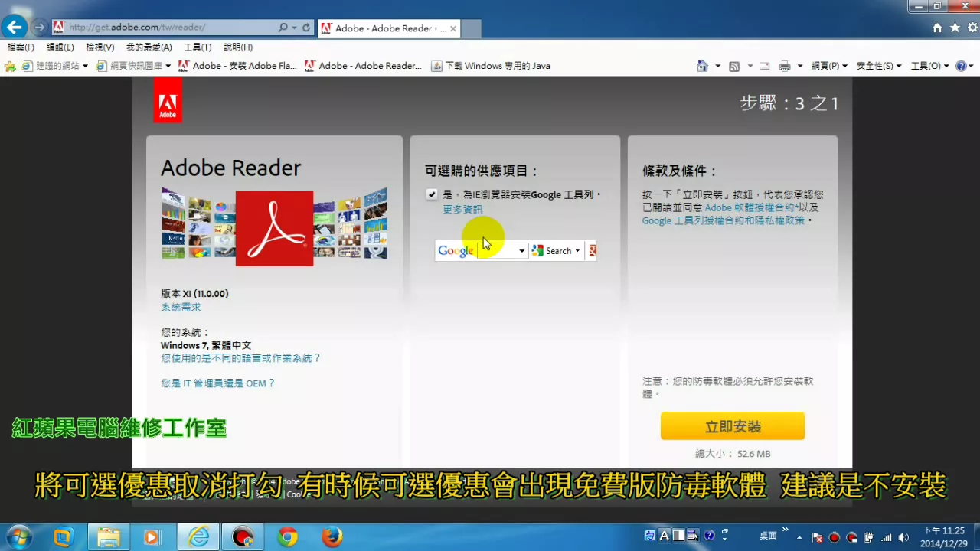The image size is (980, 551).
Task: Click the add-to-favorites-bar star icon
Action: (10, 66)
